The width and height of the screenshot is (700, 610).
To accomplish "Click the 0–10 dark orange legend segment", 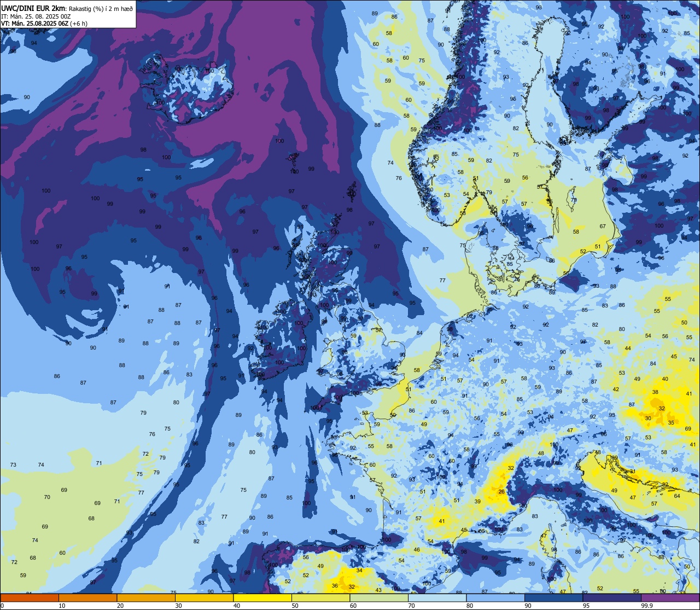I will pos(30,597).
